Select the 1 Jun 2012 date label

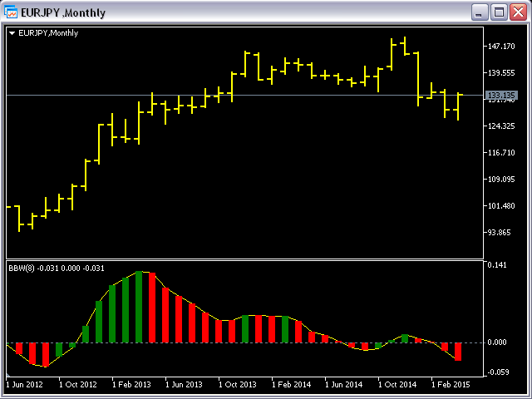(x=23, y=385)
